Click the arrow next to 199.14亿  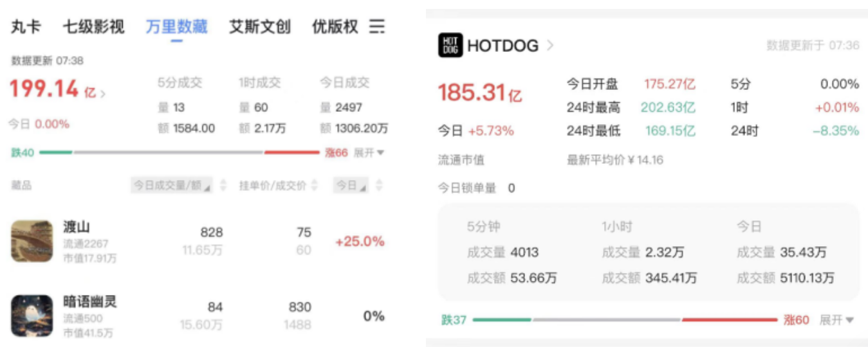[x=104, y=94]
